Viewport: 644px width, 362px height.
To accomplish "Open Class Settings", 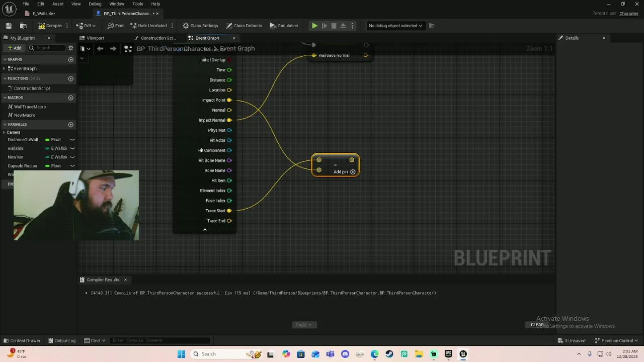I will [x=200, y=26].
